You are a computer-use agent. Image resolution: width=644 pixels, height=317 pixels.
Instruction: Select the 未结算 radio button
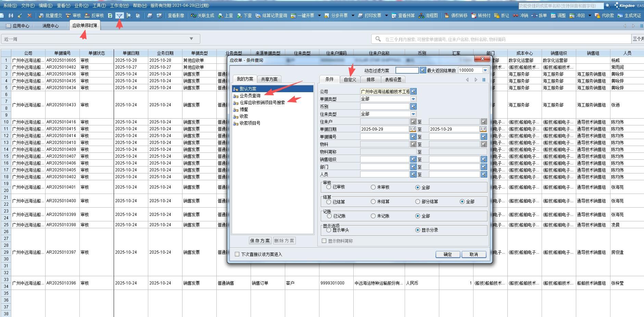tap(373, 202)
